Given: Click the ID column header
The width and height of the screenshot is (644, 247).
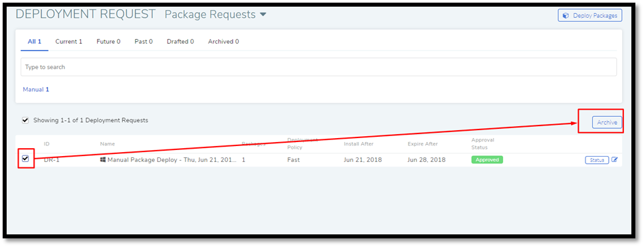Looking at the screenshot, I should 47,144.
